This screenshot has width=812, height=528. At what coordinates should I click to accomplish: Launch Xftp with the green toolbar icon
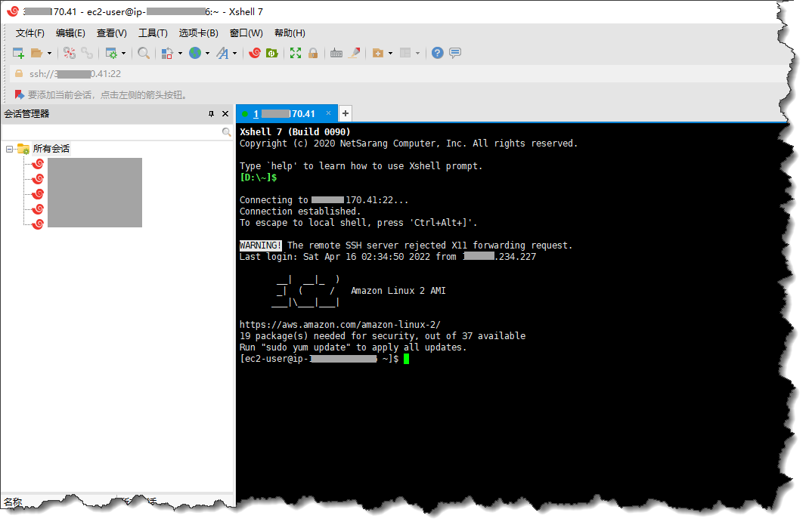coord(272,53)
